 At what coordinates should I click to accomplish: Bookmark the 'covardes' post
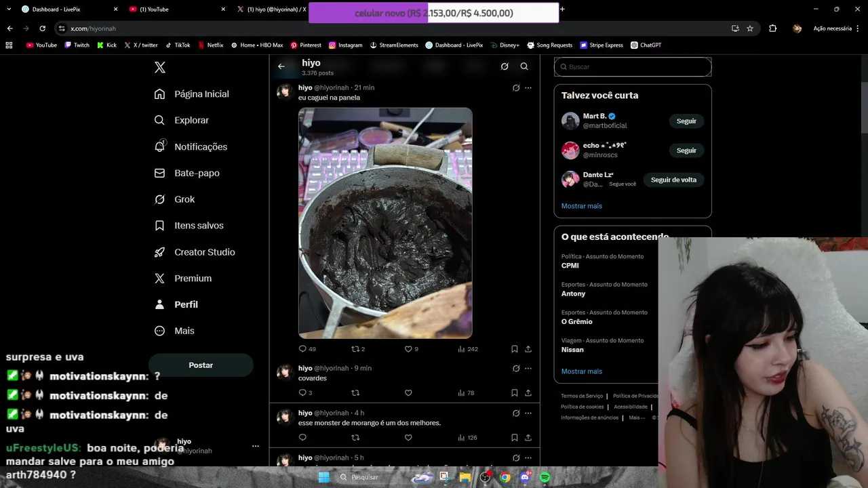tap(515, 393)
